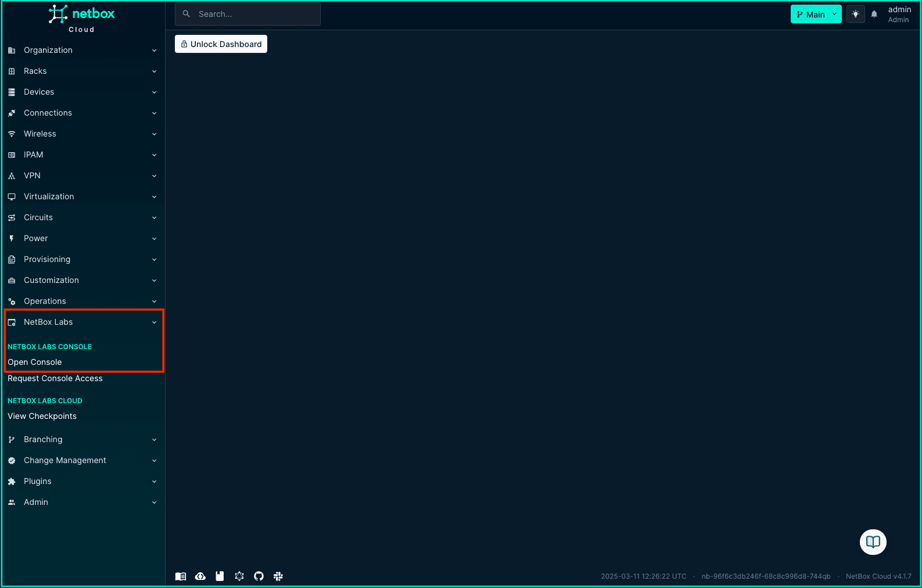Collapse the NetBox Labs menu chevron
This screenshot has height=588, width=922.
point(155,322)
